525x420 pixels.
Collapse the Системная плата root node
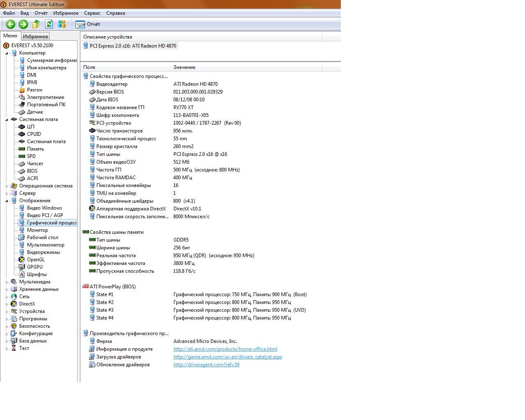[7, 120]
